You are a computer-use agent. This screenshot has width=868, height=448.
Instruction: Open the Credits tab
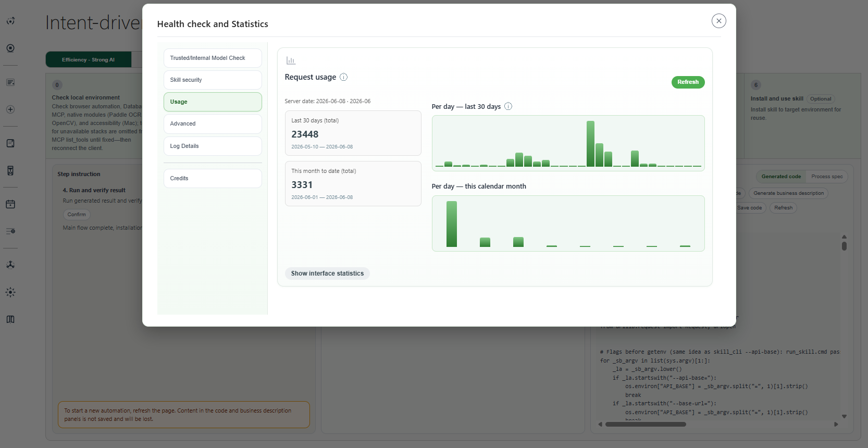[213, 178]
